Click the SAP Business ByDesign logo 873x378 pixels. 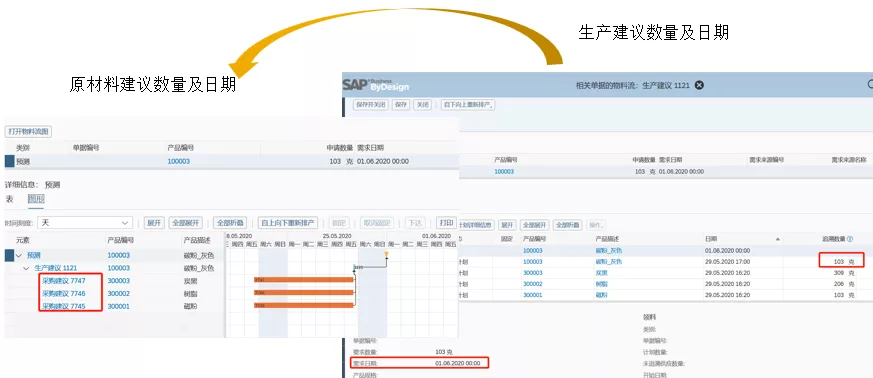pyautogui.click(x=376, y=85)
